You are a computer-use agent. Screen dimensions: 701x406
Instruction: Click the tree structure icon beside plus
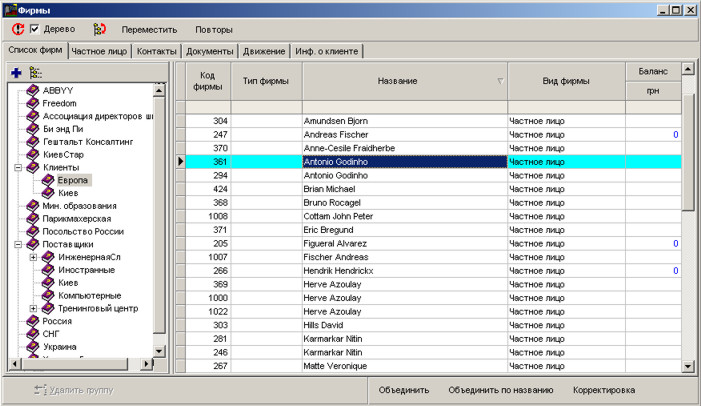tap(36, 73)
